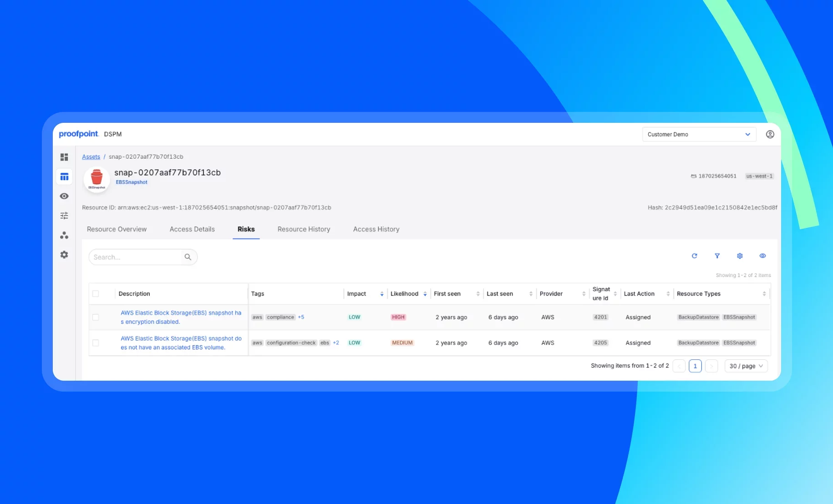The height and width of the screenshot is (504, 833).
Task: Open the settings gear in left sidebar
Action: (x=64, y=255)
